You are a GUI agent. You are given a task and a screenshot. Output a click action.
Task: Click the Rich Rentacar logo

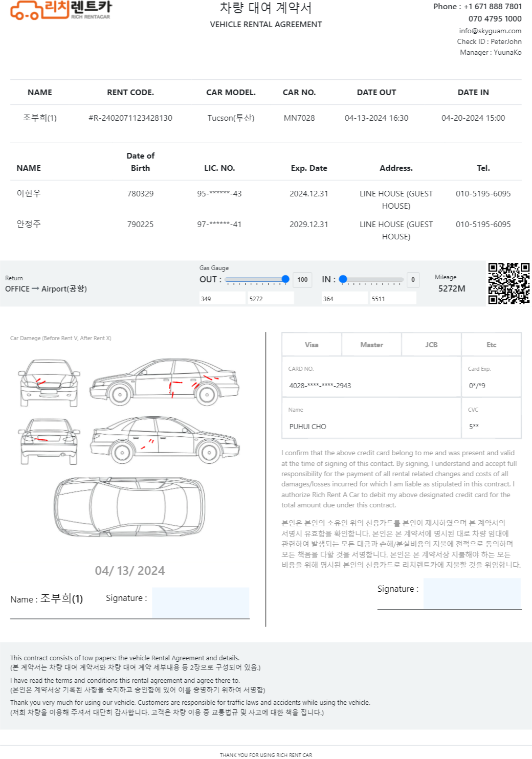(x=61, y=10)
